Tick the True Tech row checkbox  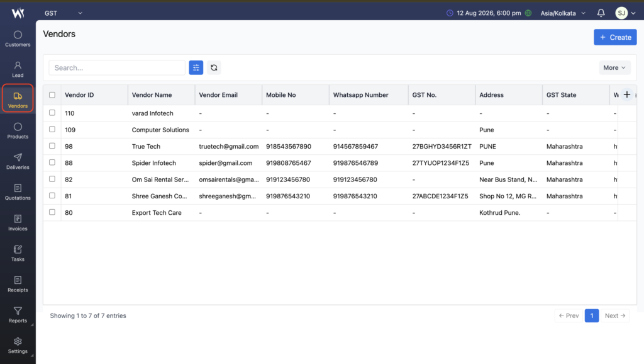[x=52, y=145]
